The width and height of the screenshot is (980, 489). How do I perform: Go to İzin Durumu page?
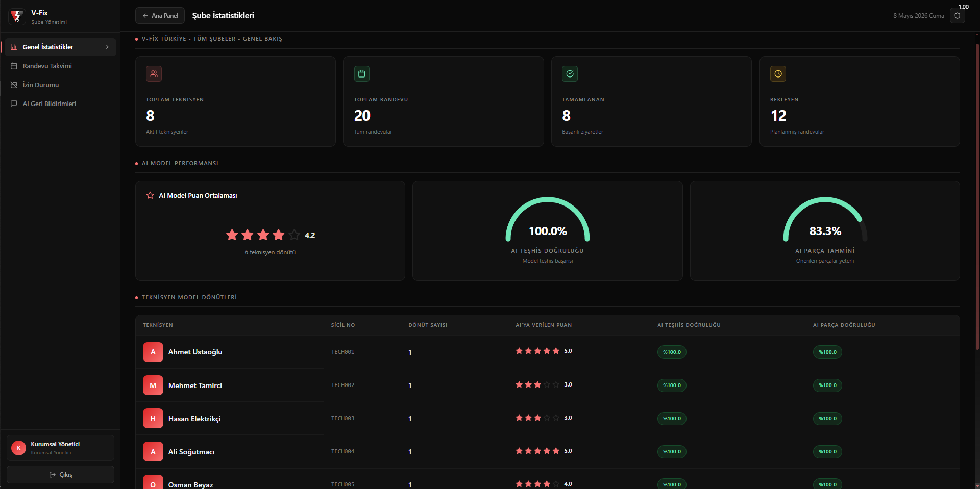point(59,85)
